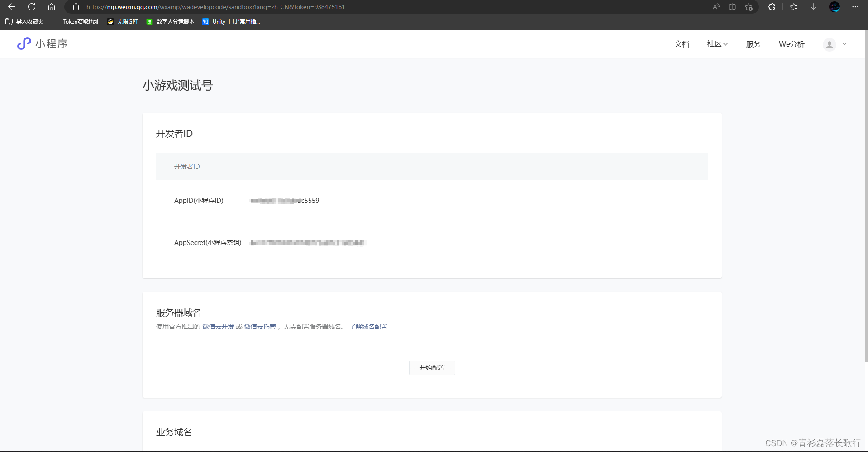Open the 服务 menu item
The height and width of the screenshot is (452, 868).
pyautogui.click(x=753, y=44)
